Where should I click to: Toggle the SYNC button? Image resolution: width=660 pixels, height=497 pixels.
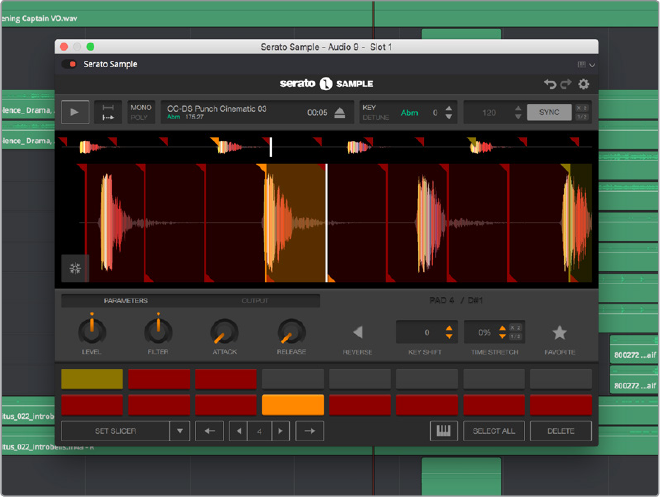549,113
